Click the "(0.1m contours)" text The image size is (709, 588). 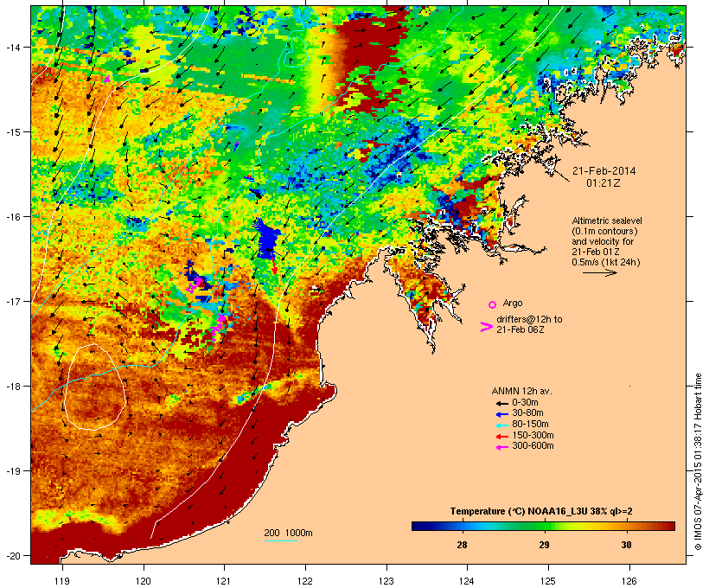[604, 231]
